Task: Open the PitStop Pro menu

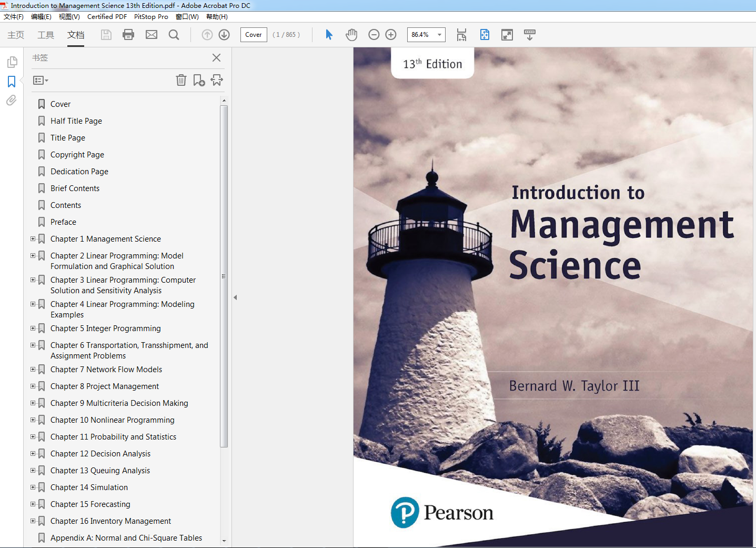Action: [x=151, y=17]
